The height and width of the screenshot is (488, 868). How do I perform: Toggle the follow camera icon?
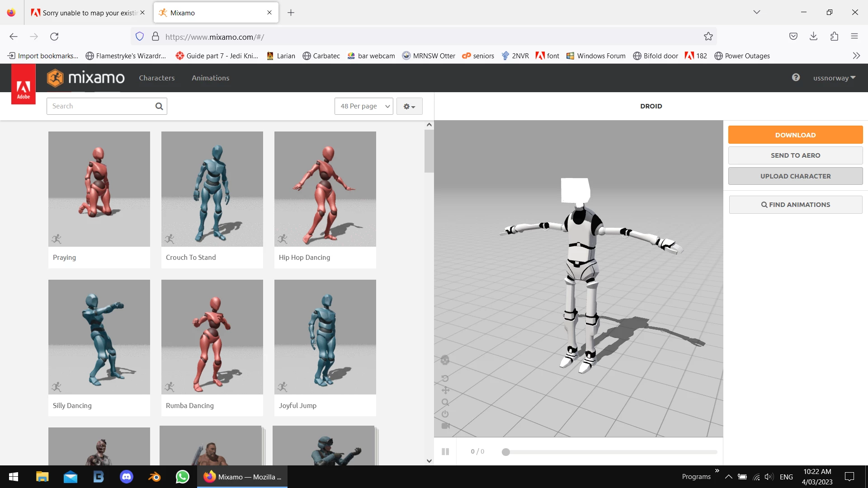click(x=445, y=426)
